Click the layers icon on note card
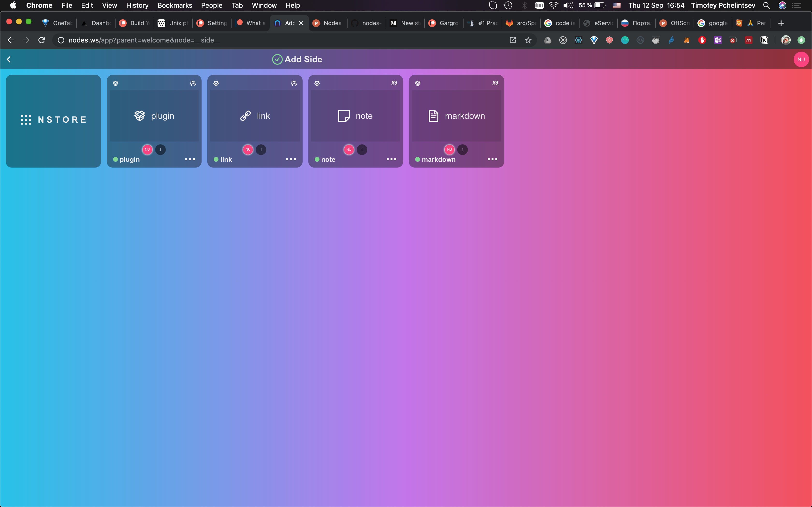 click(x=317, y=83)
